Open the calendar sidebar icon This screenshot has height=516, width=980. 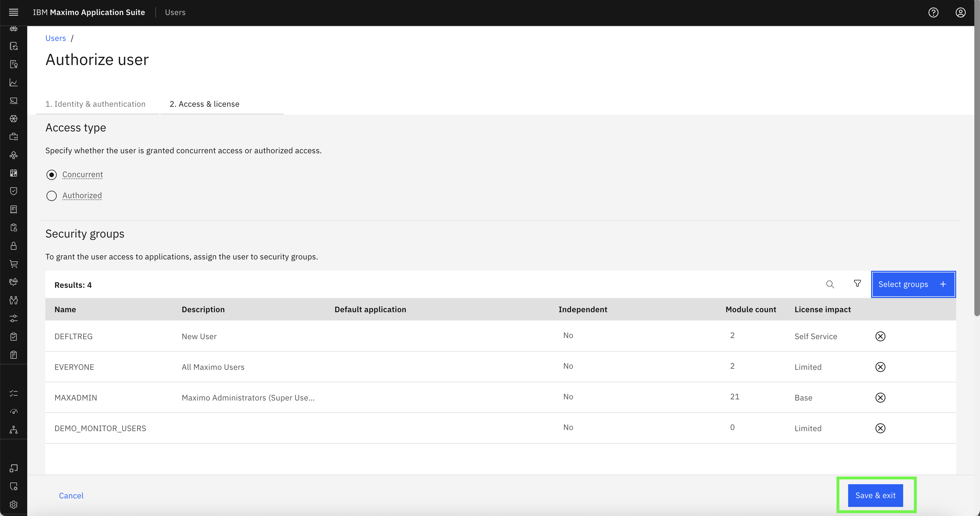[14, 173]
